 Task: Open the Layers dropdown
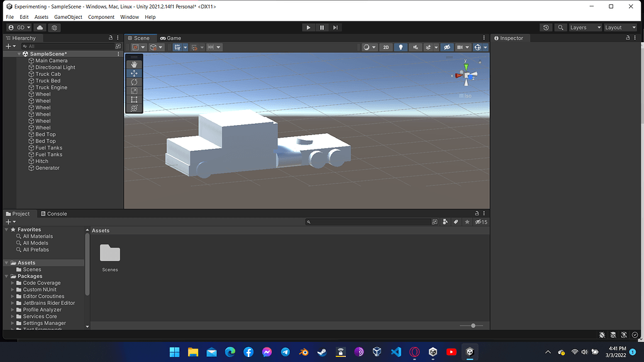point(586,27)
